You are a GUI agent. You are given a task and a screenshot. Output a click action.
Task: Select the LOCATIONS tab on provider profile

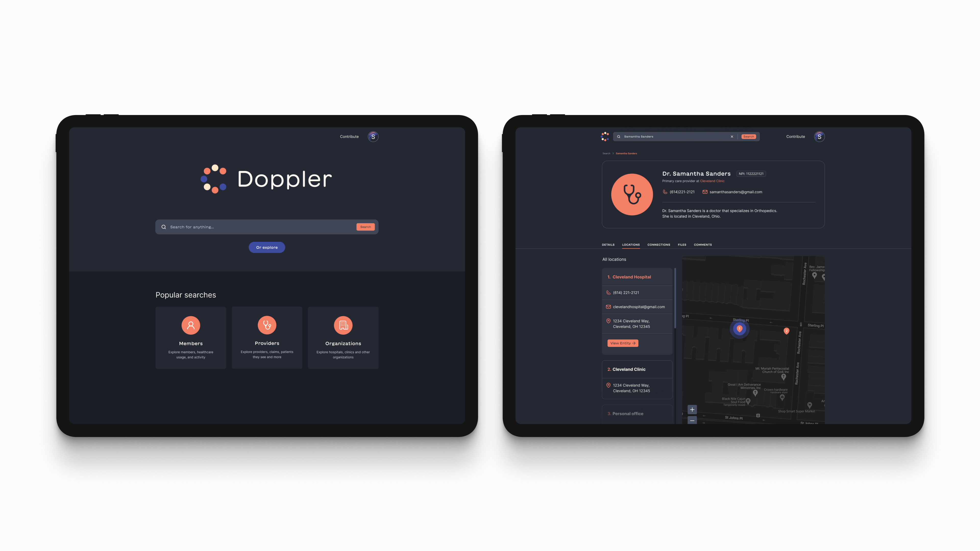631,244
